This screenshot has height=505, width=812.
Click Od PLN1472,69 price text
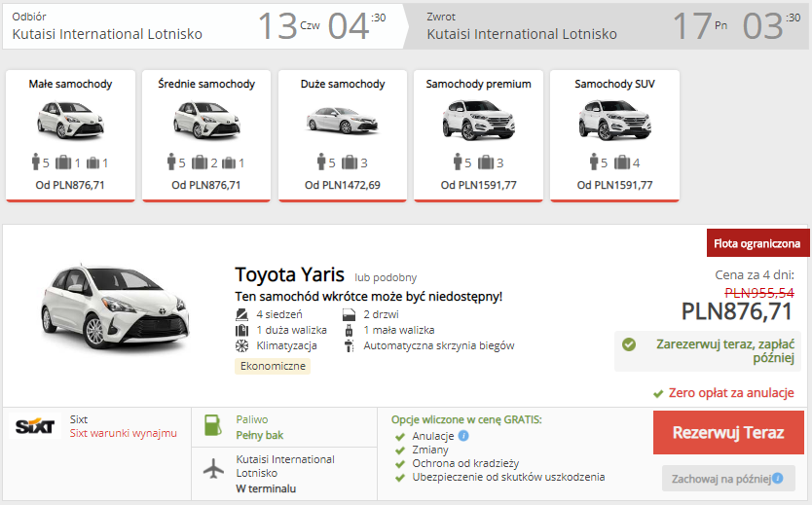[343, 185]
